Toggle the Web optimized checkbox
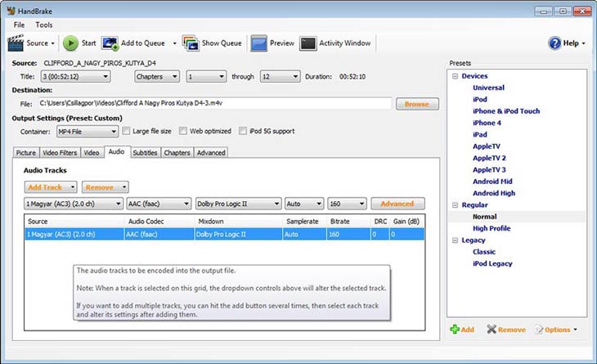The height and width of the screenshot is (364, 597). pyautogui.click(x=184, y=131)
